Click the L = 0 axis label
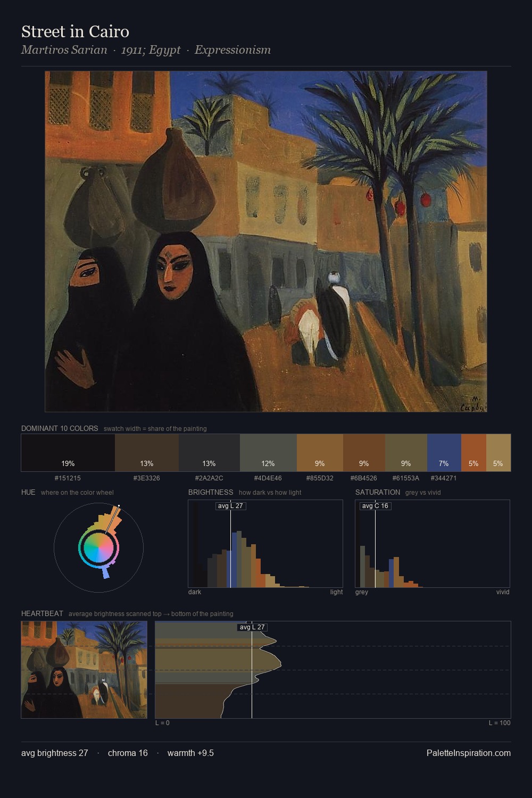The height and width of the screenshot is (798, 532). [162, 723]
